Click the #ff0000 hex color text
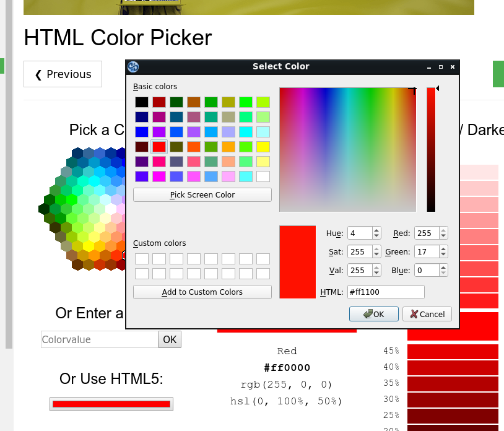Screen dimensions: 504x431 (x=287, y=367)
